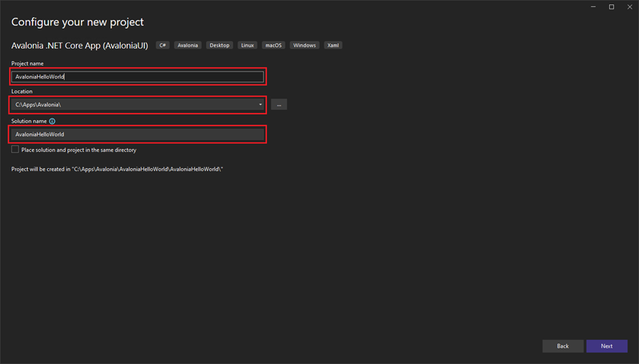Click the Location path combo box text

point(38,104)
